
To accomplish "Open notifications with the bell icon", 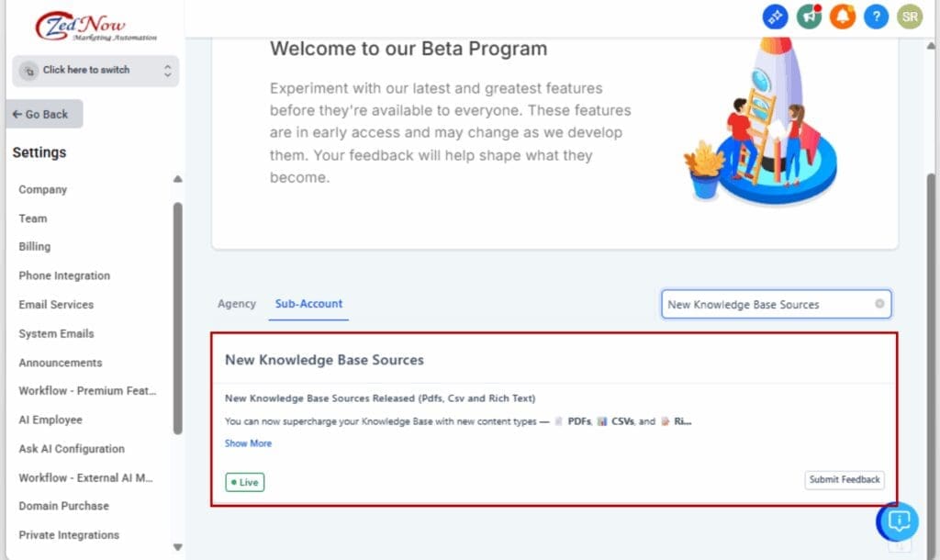I will (x=843, y=16).
